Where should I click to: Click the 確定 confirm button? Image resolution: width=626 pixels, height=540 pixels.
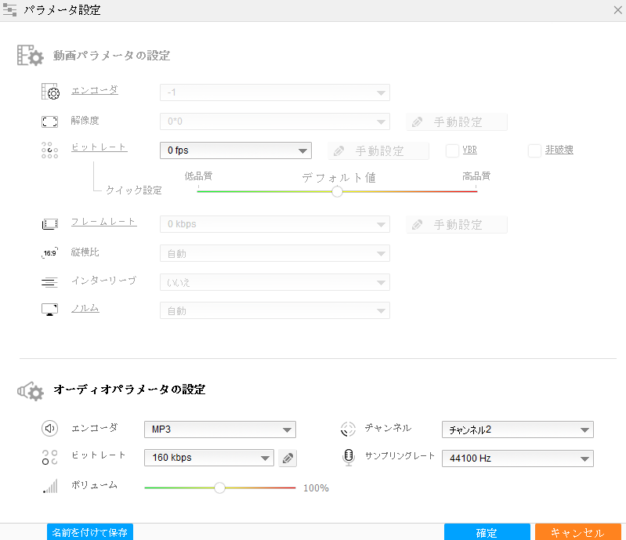[x=487, y=532]
